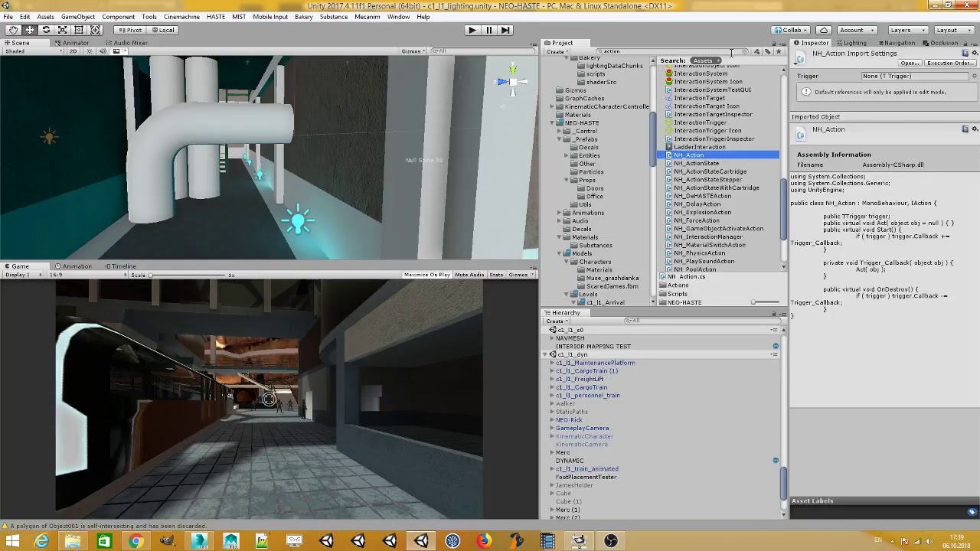
Task: Open the Component menu
Action: [118, 17]
